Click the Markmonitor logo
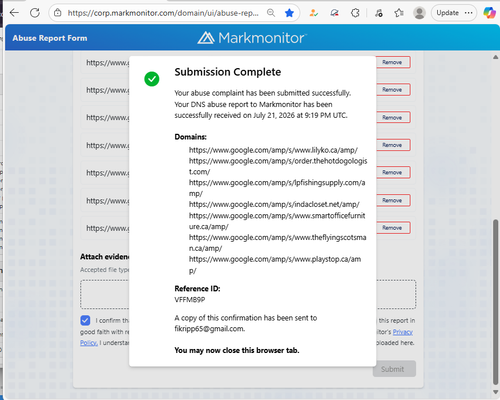Image resolution: width=500 pixels, height=400 pixels. (251, 38)
